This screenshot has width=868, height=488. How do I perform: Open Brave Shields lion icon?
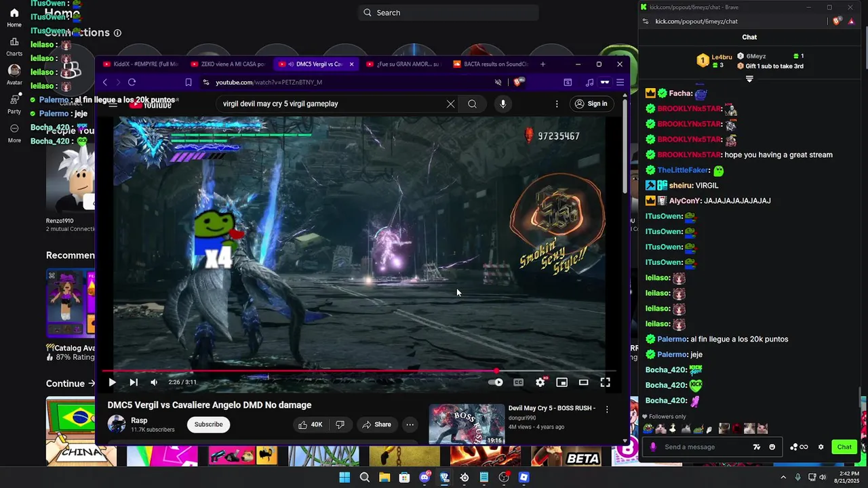pyautogui.click(x=519, y=82)
